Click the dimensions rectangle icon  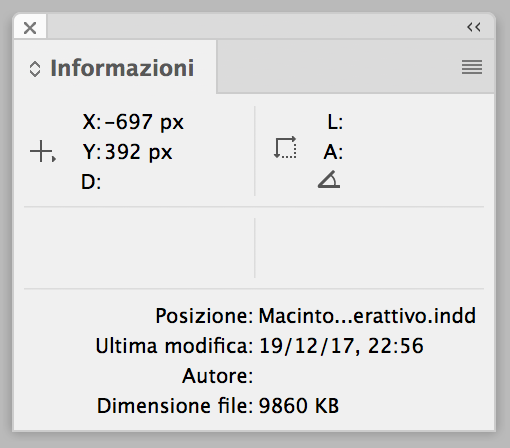[285, 147]
